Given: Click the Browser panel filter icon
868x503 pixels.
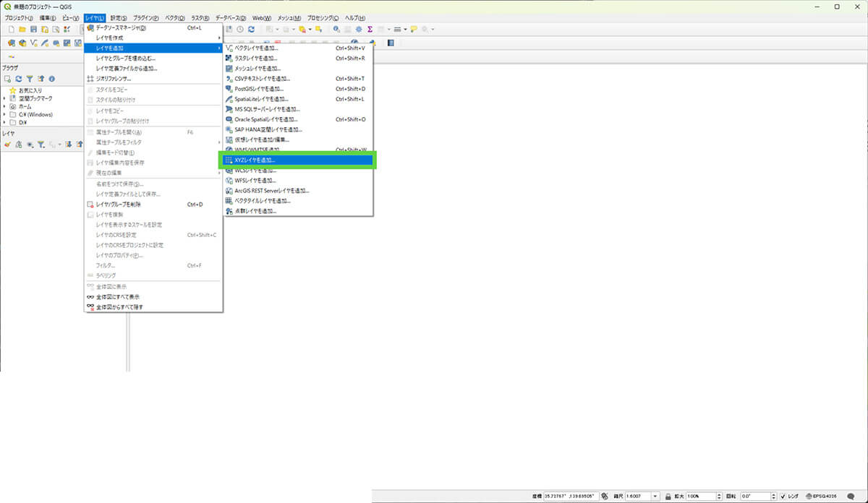Looking at the screenshot, I should (x=30, y=78).
